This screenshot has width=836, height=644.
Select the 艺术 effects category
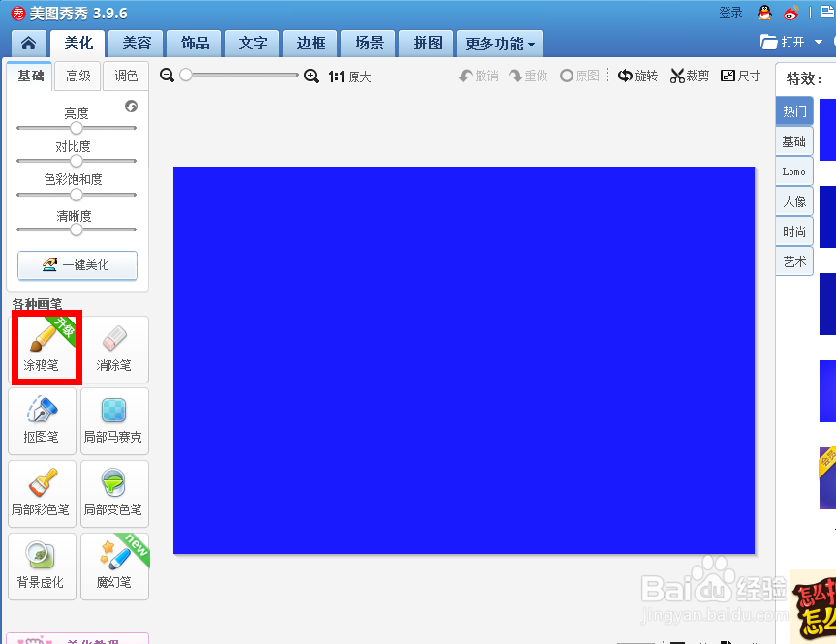(794, 261)
